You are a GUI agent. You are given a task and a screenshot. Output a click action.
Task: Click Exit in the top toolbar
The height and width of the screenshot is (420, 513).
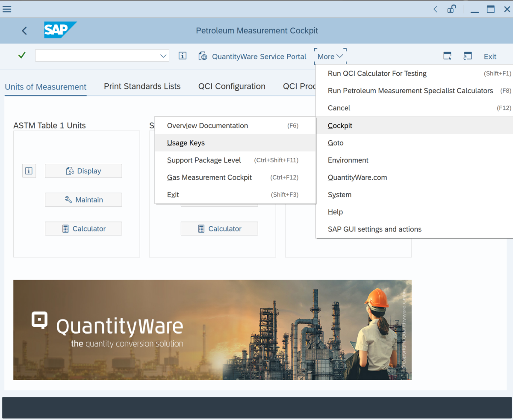point(490,56)
